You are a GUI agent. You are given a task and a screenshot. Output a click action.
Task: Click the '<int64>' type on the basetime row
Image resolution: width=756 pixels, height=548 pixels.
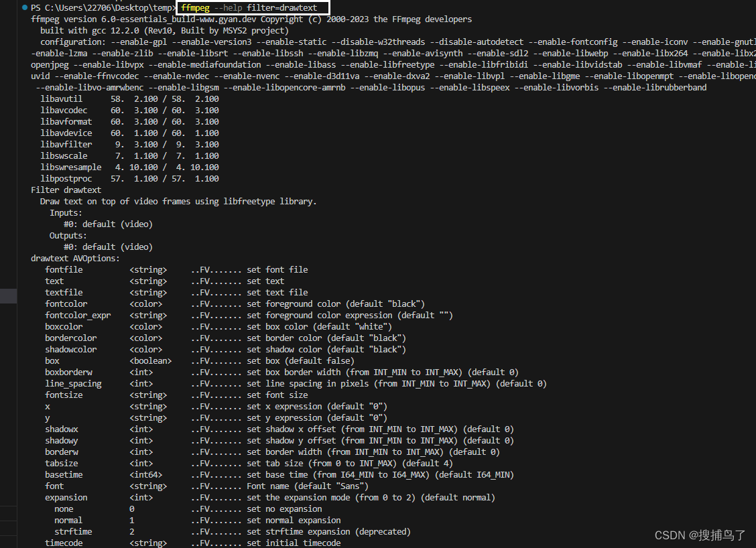[x=145, y=475]
